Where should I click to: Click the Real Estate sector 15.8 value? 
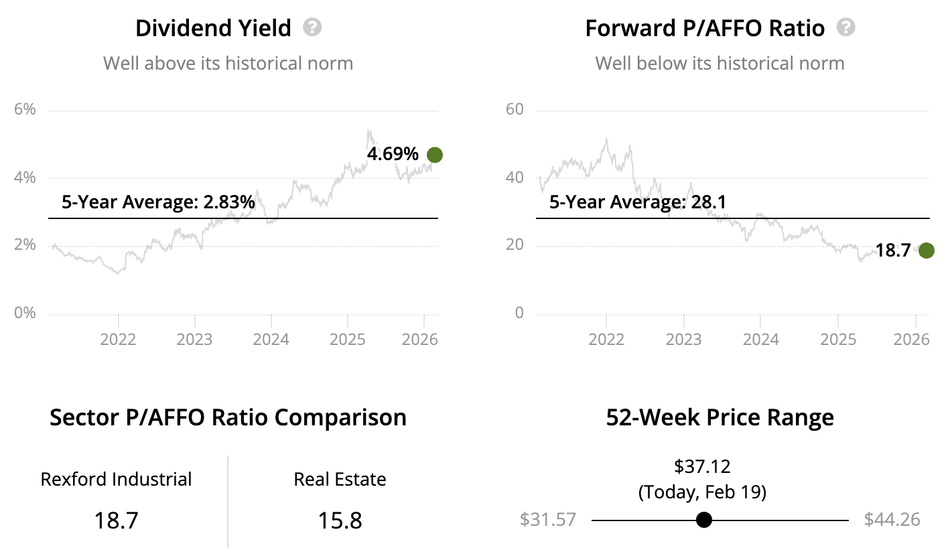click(340, 520)
